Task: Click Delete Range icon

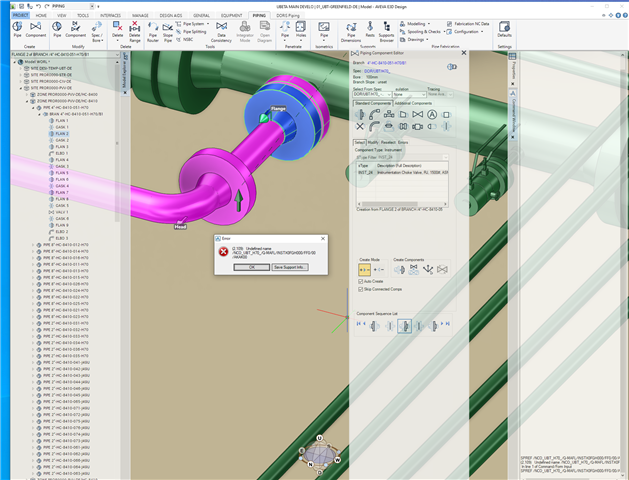Action: (135, 32)
